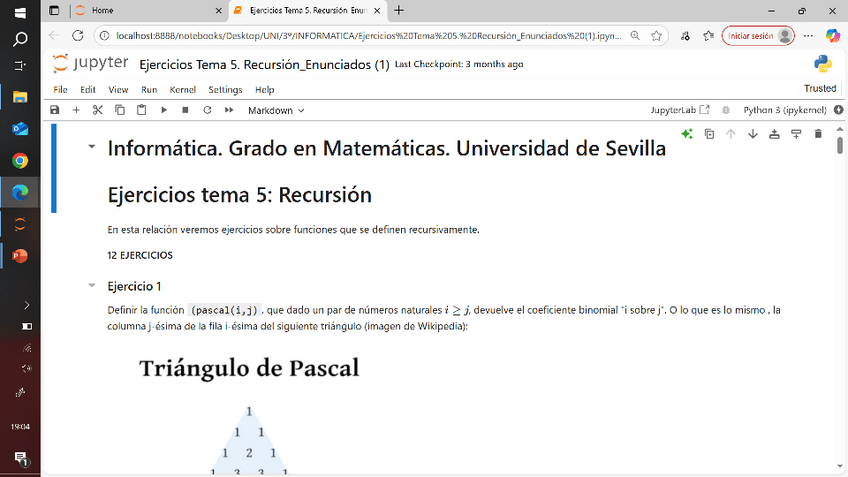Open the browser extensions icon
This screenshot has height=477, width=848.
pos(685,36)
